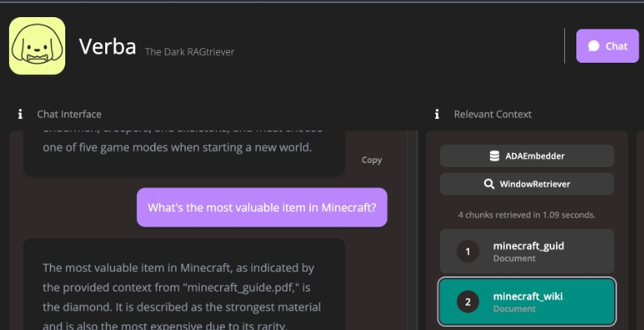
Task: Click the info icon beside Relevant Context
Action: (437, 114)
